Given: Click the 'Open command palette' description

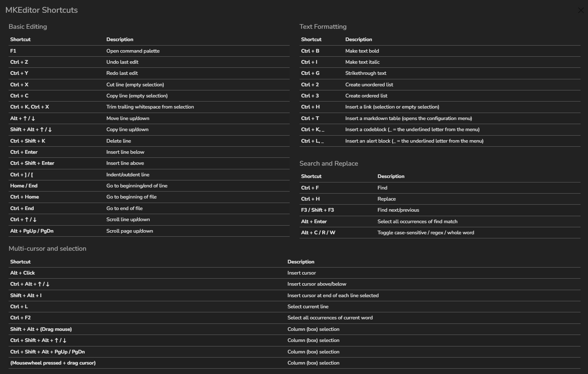Looking at the screenshot, I should click(x=133, y=51).
